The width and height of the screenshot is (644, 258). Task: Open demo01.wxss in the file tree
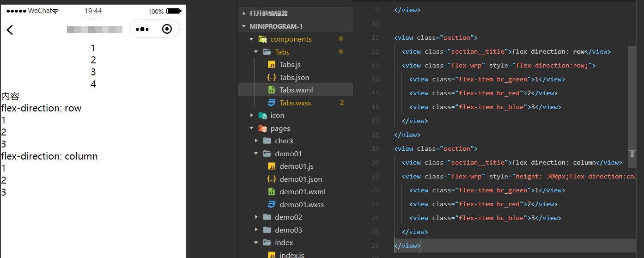pos(301,204)
